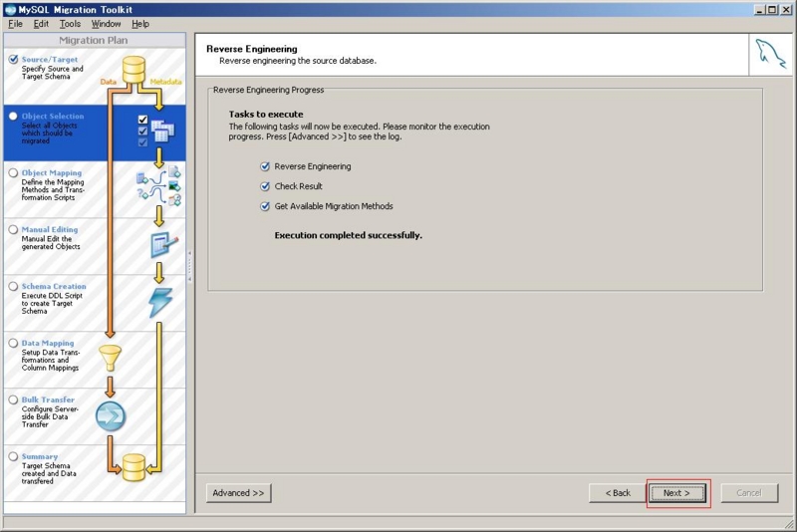This screenshot has height=532, width=797.
Task: Select the Manual Editing step indicator
Action: point(13,230)
